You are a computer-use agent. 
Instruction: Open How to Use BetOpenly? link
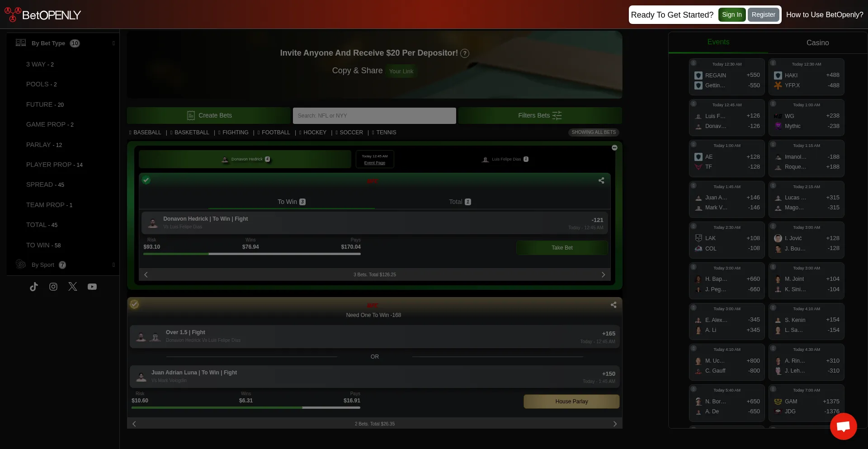pos(825,15)
